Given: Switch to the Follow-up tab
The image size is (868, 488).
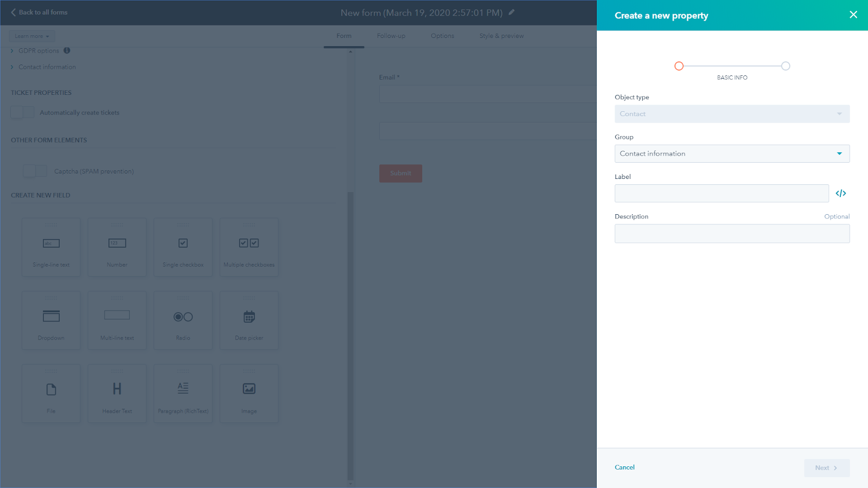Looking at the screenshot, I should (391, 36).
